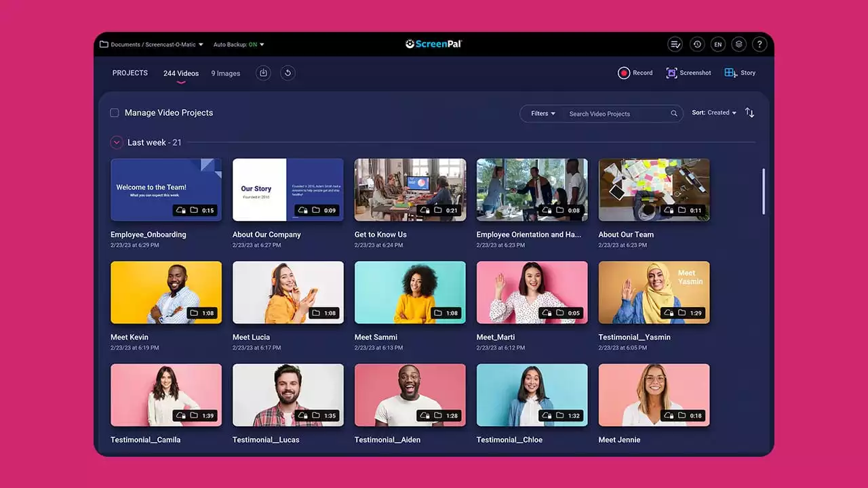Toggle Auto Backup ON setting
868x488 pixels.
pyautogui.click(x=239, y=45)
